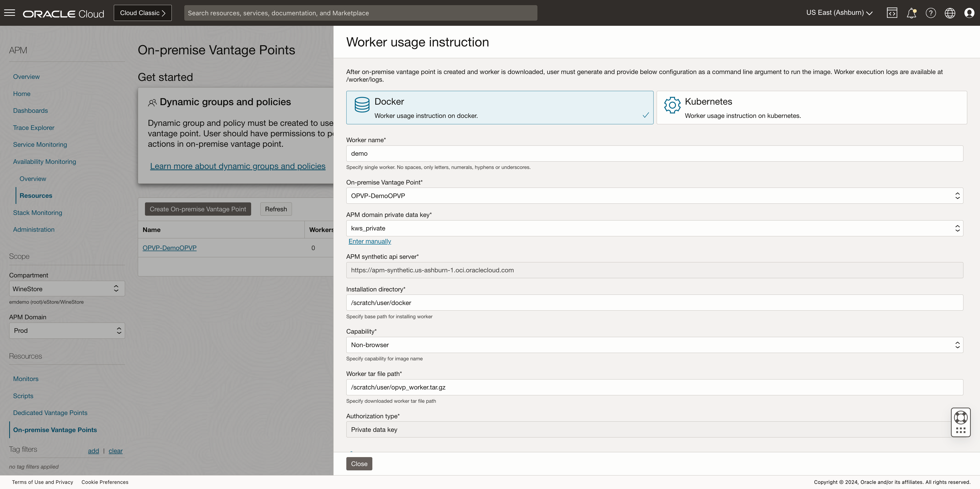Go to Trace Explorer in sidebar
The width and height of the screenshot is (980, 489).
[x=33, y=128]
